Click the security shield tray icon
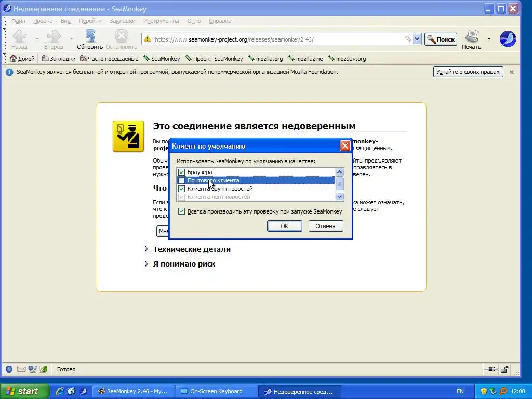Screen dimensions: 532x399 484,392
